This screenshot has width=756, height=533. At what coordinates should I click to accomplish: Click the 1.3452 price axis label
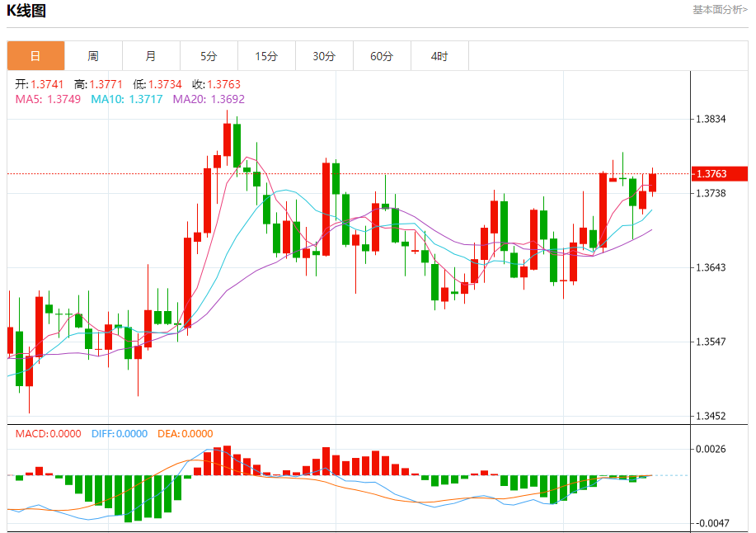[x=711, y=417]
